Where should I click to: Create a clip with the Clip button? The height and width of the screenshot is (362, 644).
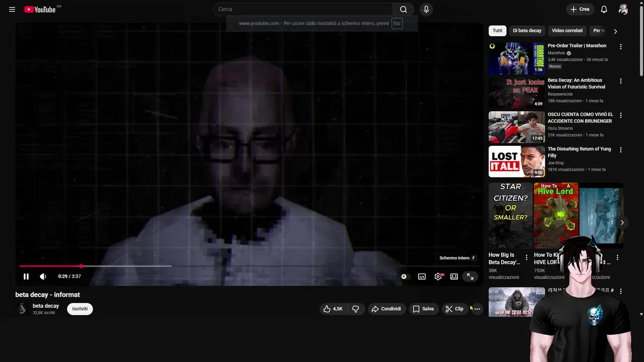pos(454,309)
